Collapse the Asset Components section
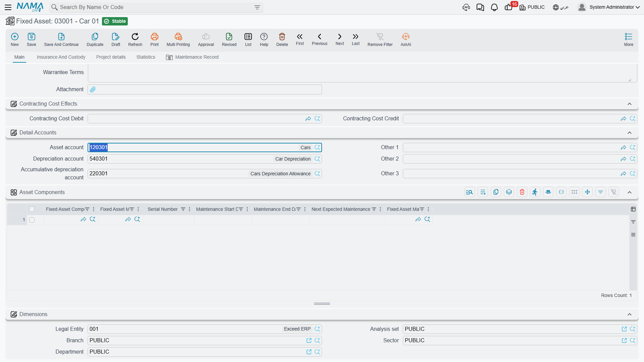 (630, 192)
